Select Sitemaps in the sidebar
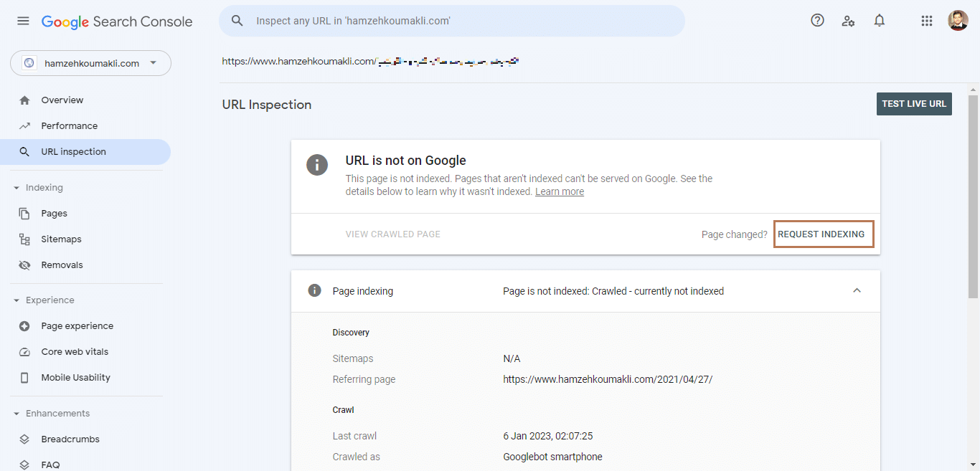980x471 pixels. [61, 239]
